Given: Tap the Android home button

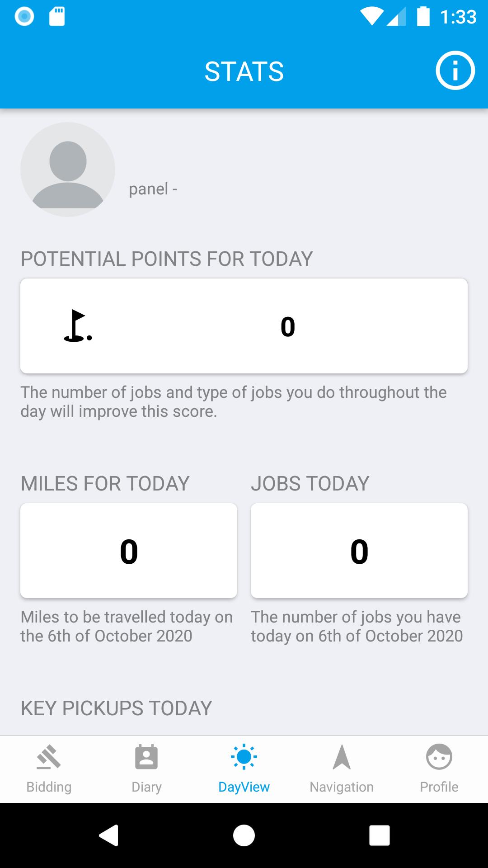Looking at the screenshot, I should (x=244, y=835).
